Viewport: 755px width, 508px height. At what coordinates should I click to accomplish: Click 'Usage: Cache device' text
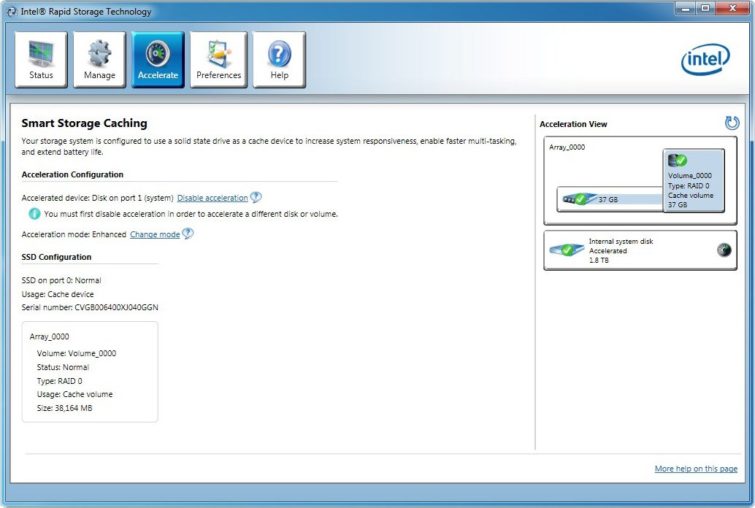pos(58,294)
